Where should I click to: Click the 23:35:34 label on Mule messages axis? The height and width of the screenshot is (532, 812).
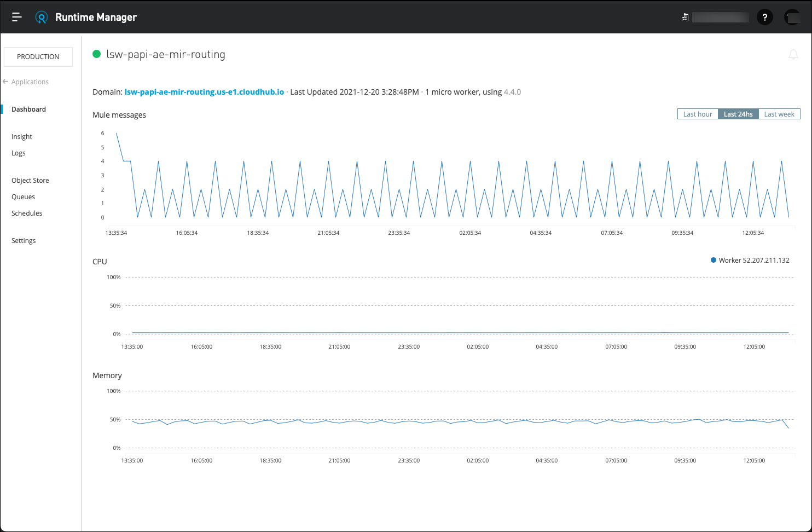(x=399, y=233)
